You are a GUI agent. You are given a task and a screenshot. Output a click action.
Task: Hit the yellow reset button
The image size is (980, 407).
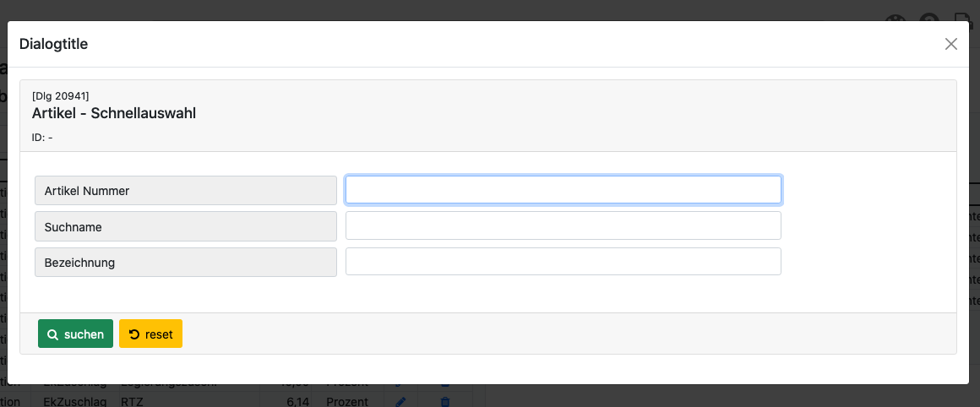click(150, 334)
